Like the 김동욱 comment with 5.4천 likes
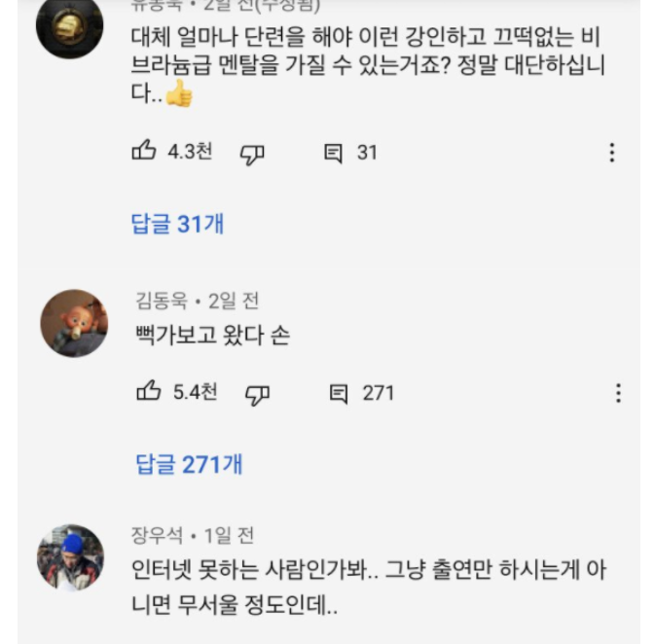Viewport: 655px width, 644px height. pos(149,391)
